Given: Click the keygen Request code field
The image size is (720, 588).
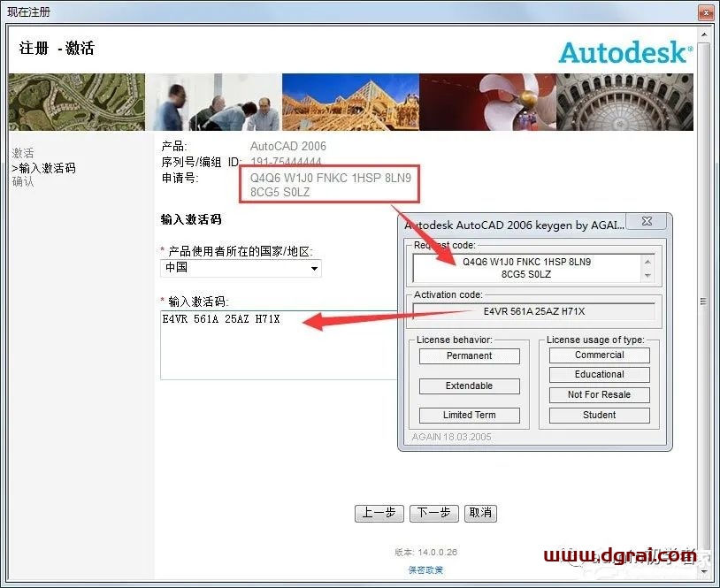Looking at the screenshot, I should tap(526, 268).
